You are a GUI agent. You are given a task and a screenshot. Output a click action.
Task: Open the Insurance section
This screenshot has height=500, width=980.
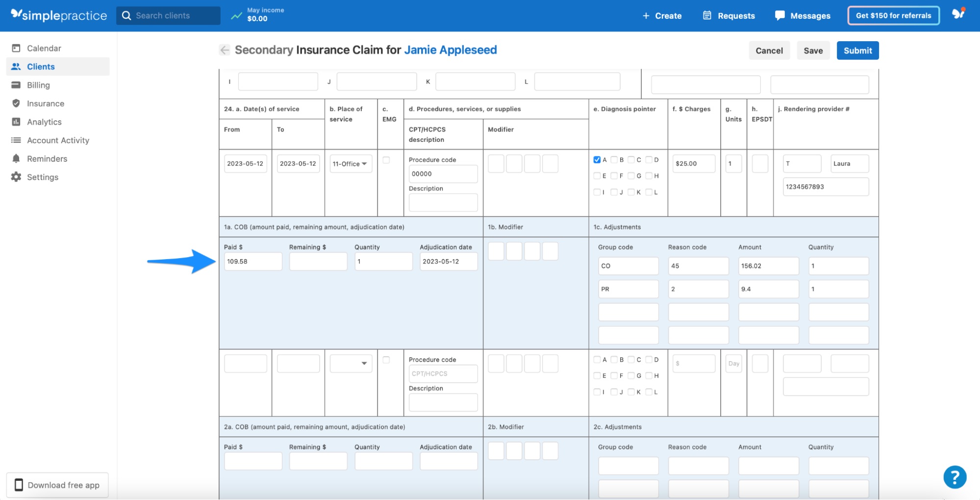45,103
